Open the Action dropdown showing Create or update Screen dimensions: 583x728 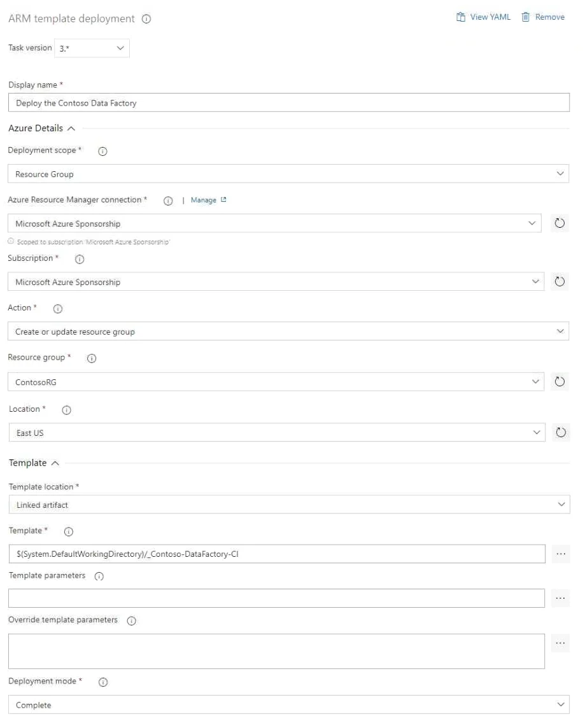pos(288,331)
